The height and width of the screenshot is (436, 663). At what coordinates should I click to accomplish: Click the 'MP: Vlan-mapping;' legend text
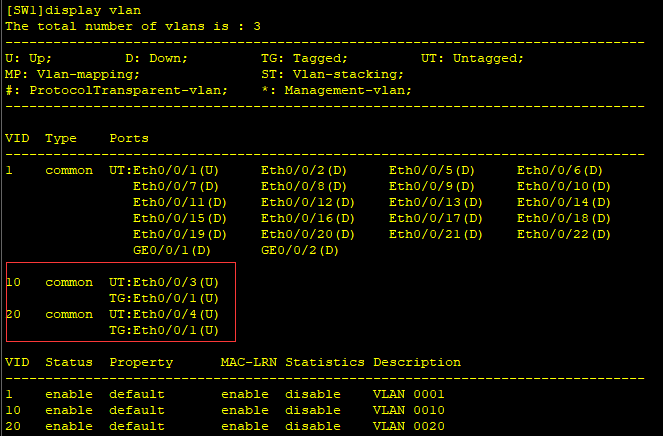[72, 74]
